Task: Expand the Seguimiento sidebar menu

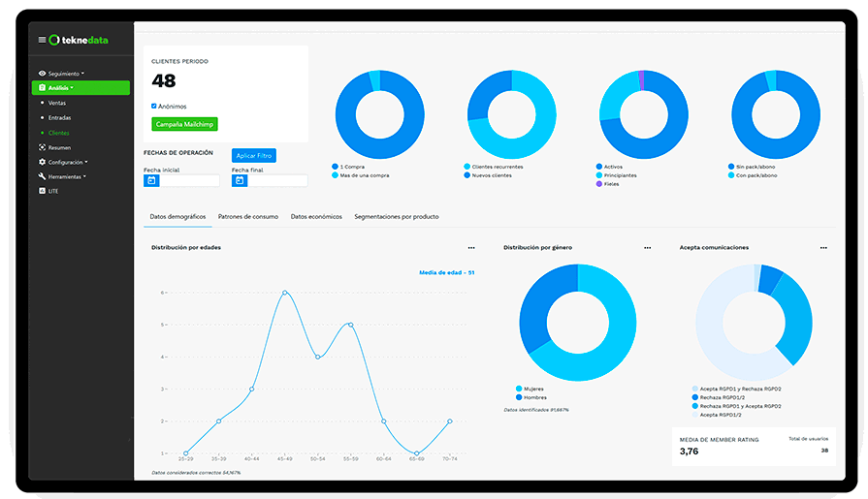Action: coord(61,74)
